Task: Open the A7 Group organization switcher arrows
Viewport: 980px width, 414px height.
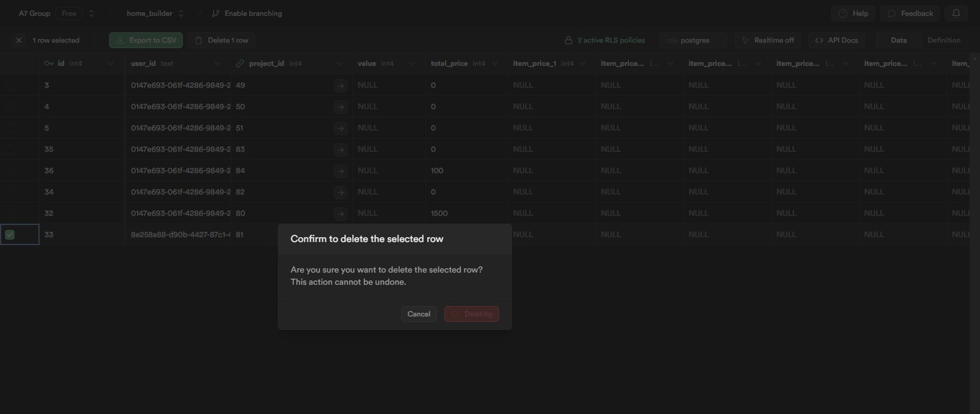Action: (x=91, y=13)
